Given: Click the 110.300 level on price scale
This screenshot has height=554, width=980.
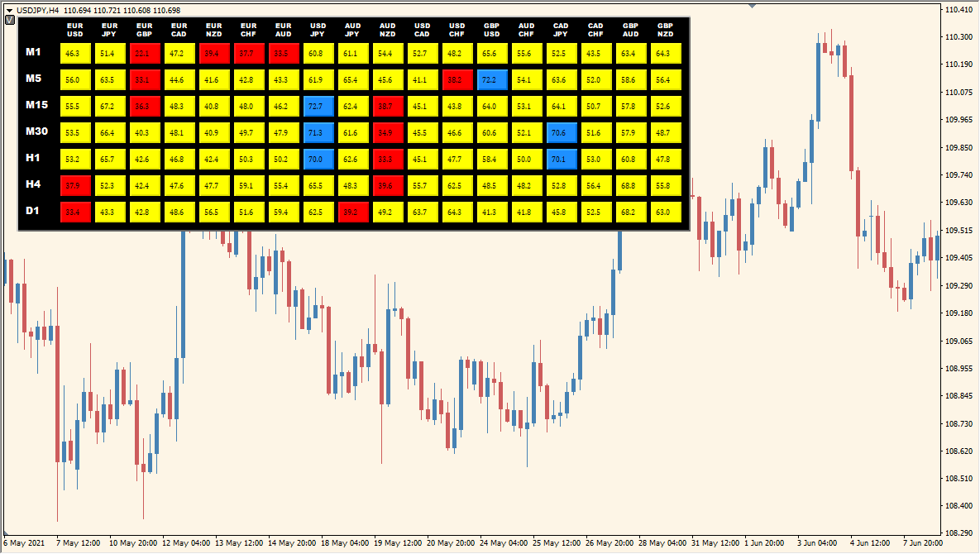Looking at the screenshot, I should (x=958, y=37).
